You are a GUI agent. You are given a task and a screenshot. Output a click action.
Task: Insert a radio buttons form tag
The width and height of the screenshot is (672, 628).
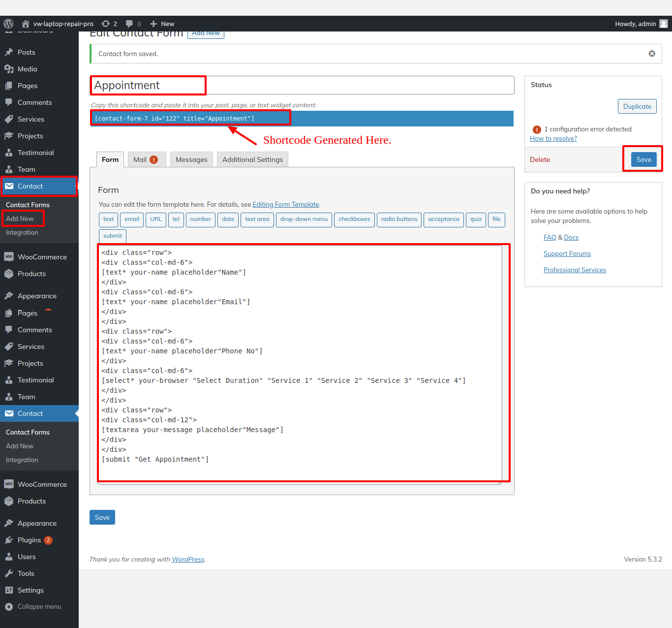click(x=399, y=220)
